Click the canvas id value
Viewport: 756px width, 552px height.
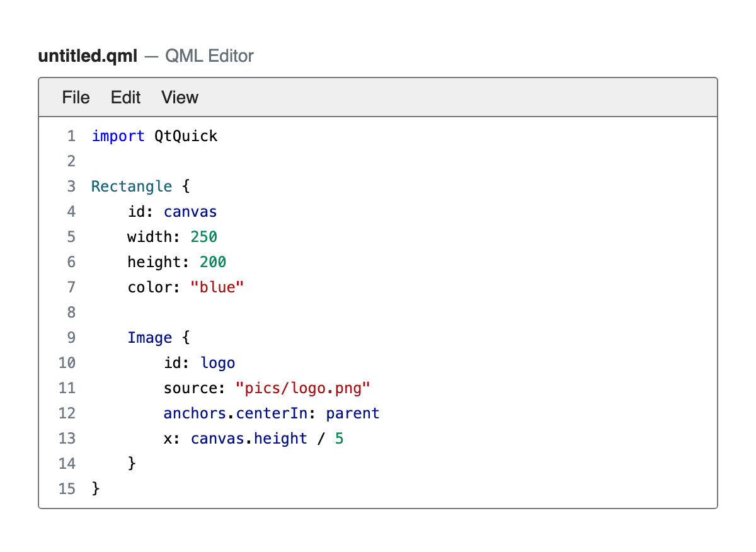(190, 212)
